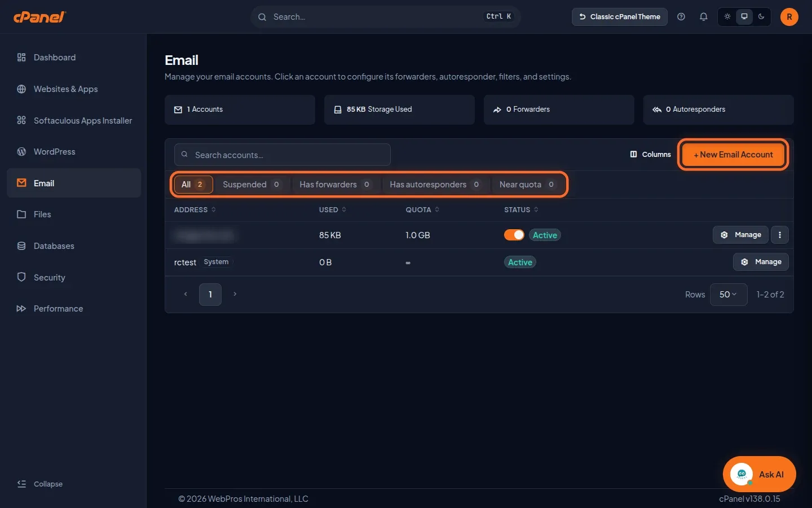Select page 1 in pagination
Image resolution: width=812 pixels, height=508 pixels.
click(210, 295)
